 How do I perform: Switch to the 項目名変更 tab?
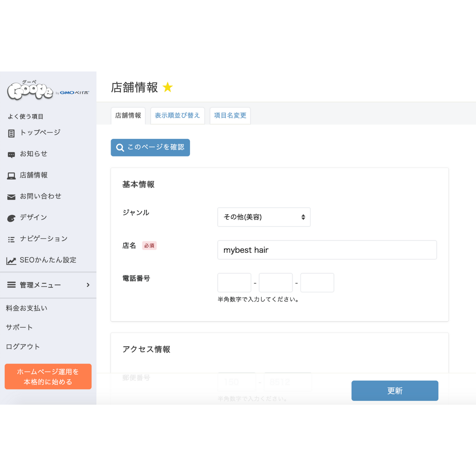[230, 116]
